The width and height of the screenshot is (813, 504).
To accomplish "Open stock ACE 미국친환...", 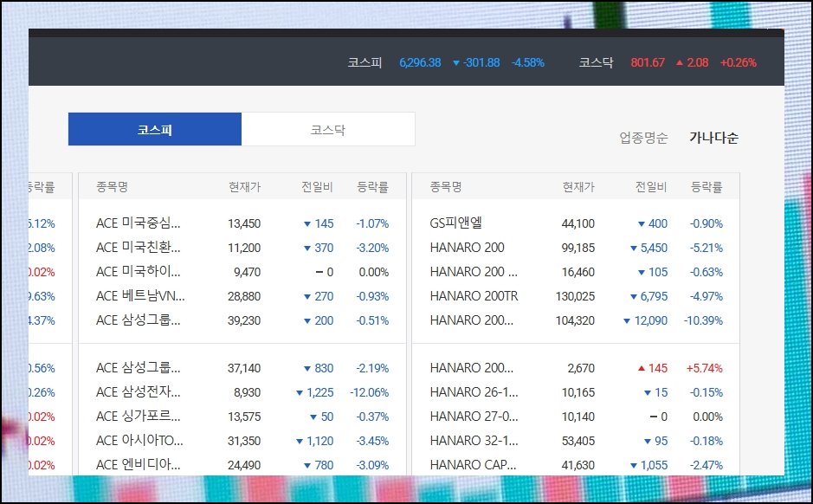I will coord(138,248).
